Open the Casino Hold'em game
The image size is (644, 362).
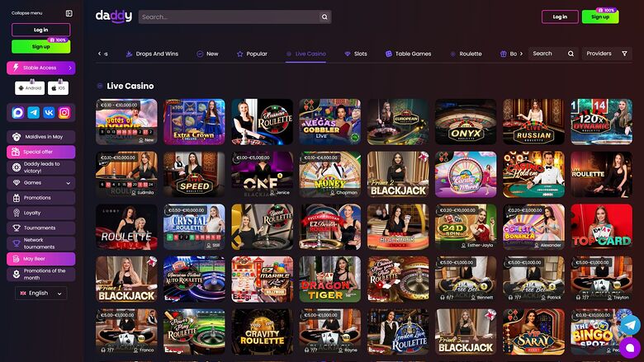(533, 174)
